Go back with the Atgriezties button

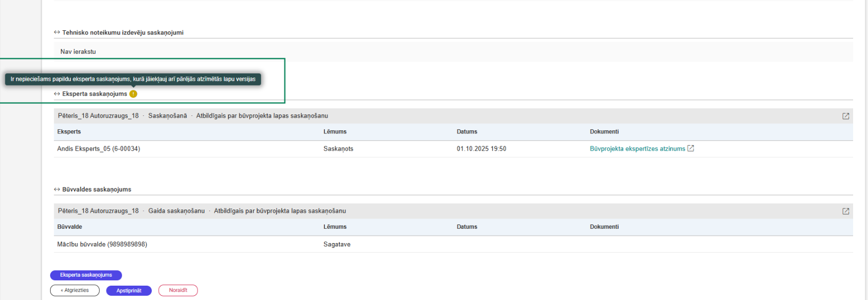click(x=75, y=290)
